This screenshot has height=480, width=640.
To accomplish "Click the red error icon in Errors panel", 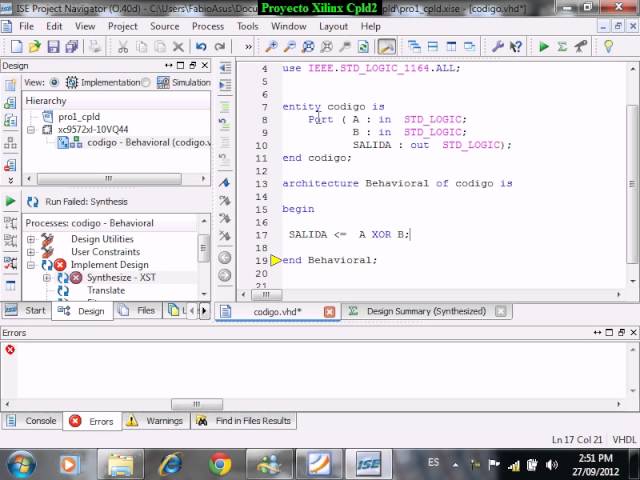I will [10, 349].
